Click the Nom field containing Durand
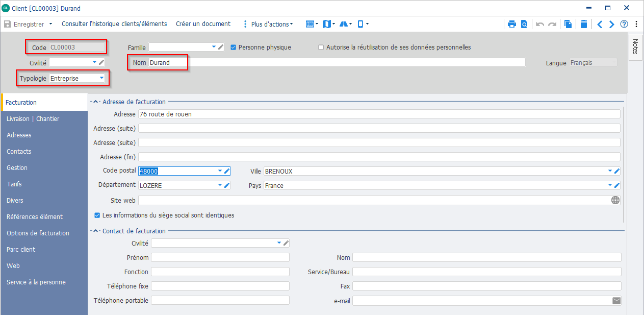The height and width of the screenshot is (315, 644). pyautogui.click(x=337, y=62)
